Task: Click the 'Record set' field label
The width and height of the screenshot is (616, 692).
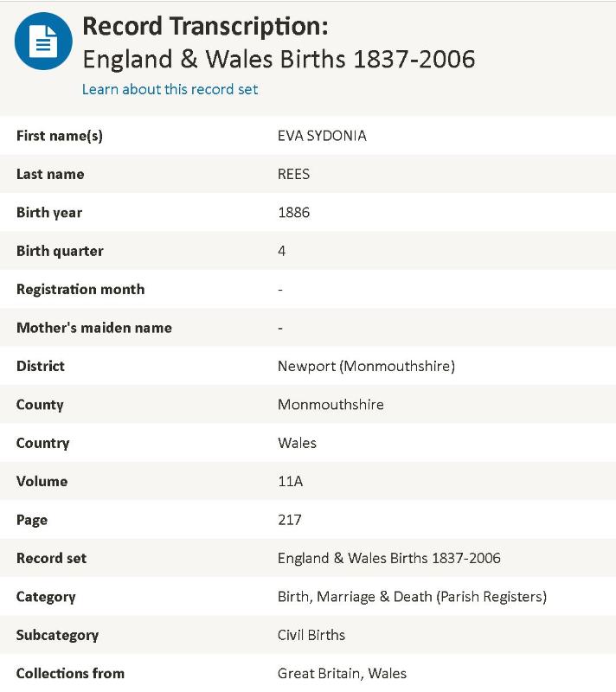Action: [51, 558]
